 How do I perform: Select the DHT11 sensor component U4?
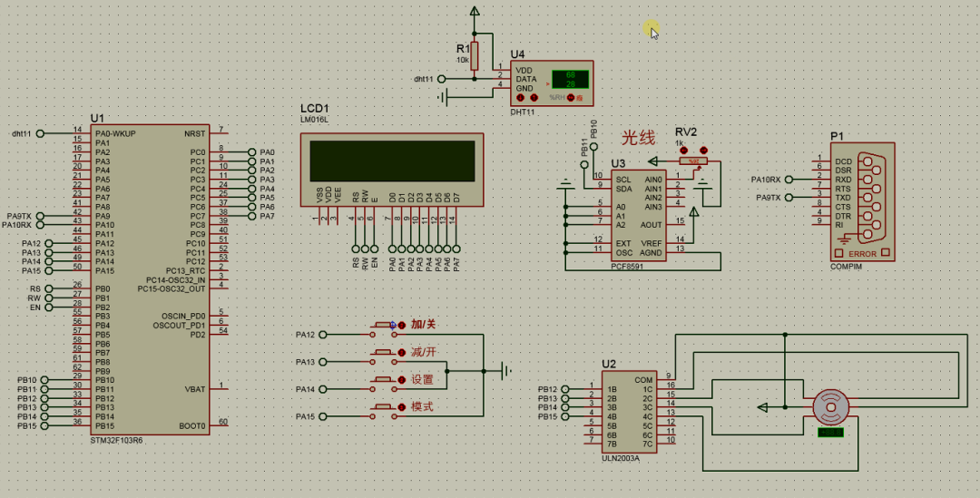click(x=552, y=83)
